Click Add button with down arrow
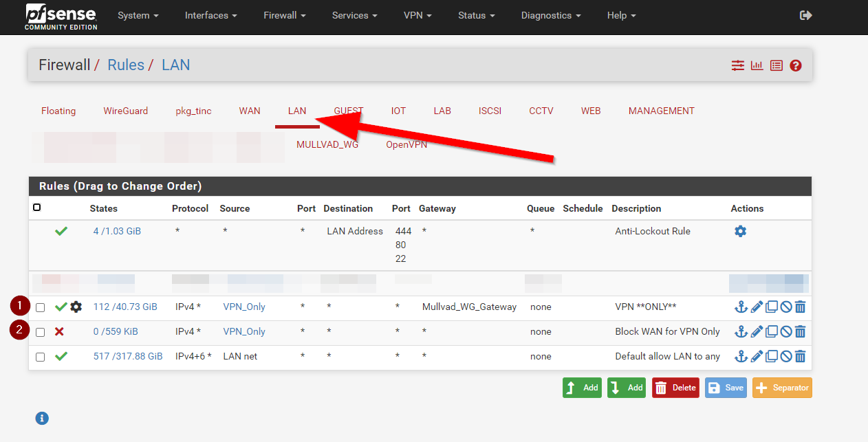This screenshot has width=868, height=442. [627, 388]
